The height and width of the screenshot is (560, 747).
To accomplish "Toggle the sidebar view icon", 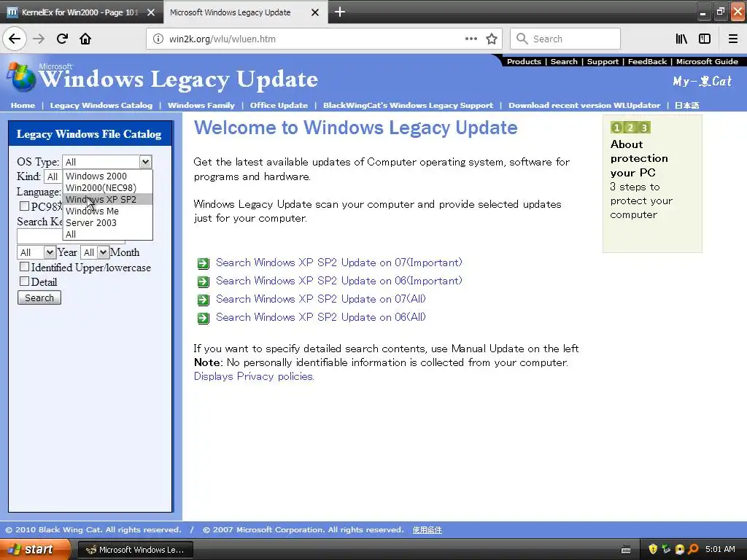I will 705,39.
